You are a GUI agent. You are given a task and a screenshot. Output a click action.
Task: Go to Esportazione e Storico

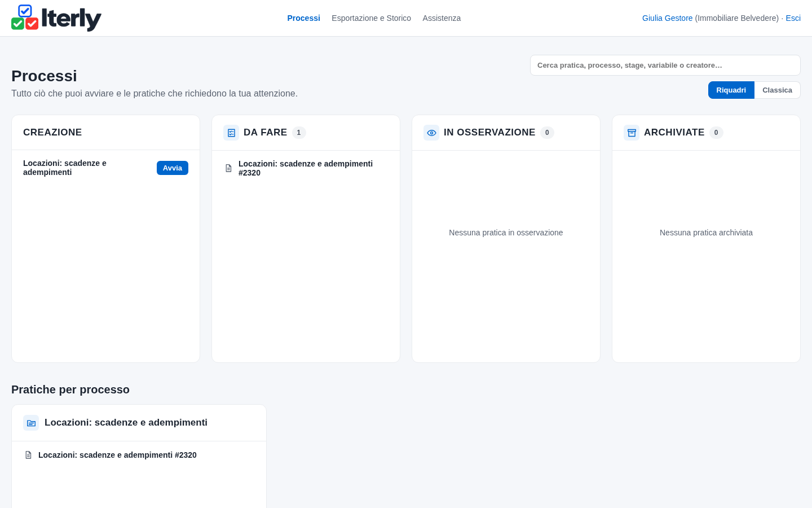pos(371,18)
